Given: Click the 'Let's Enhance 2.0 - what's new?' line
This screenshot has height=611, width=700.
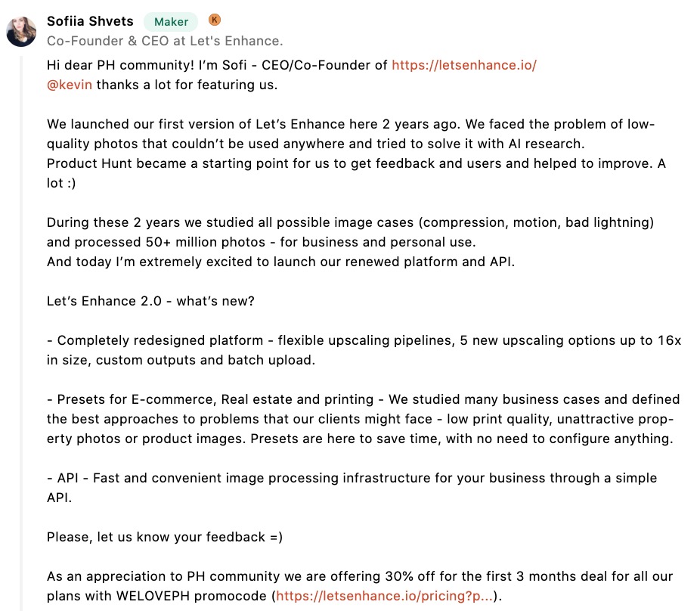Looking at the screenshot, I should point(150,301).
